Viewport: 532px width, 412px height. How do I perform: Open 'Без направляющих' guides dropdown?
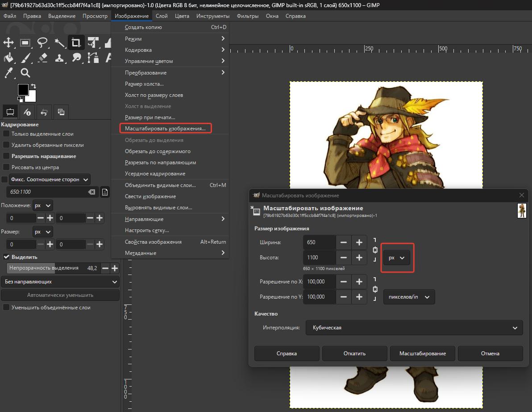pyautogui.click(x=60, y=282)
